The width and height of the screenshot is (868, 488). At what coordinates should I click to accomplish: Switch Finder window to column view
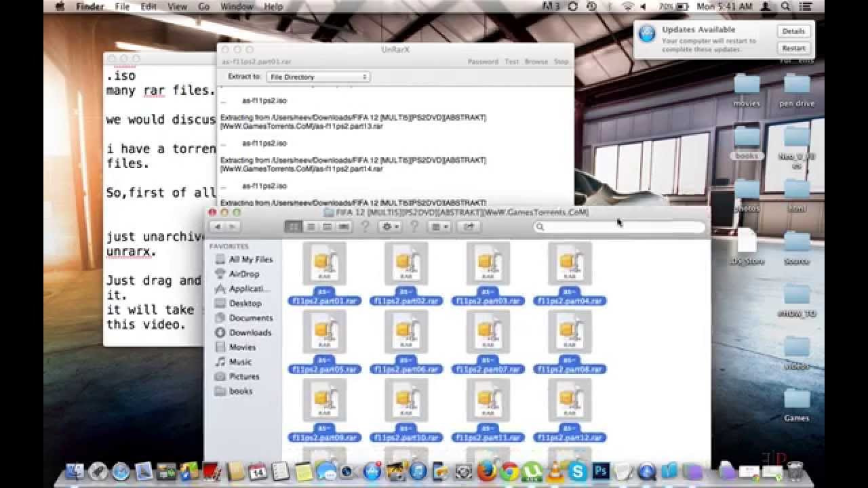tap(327, 226)
